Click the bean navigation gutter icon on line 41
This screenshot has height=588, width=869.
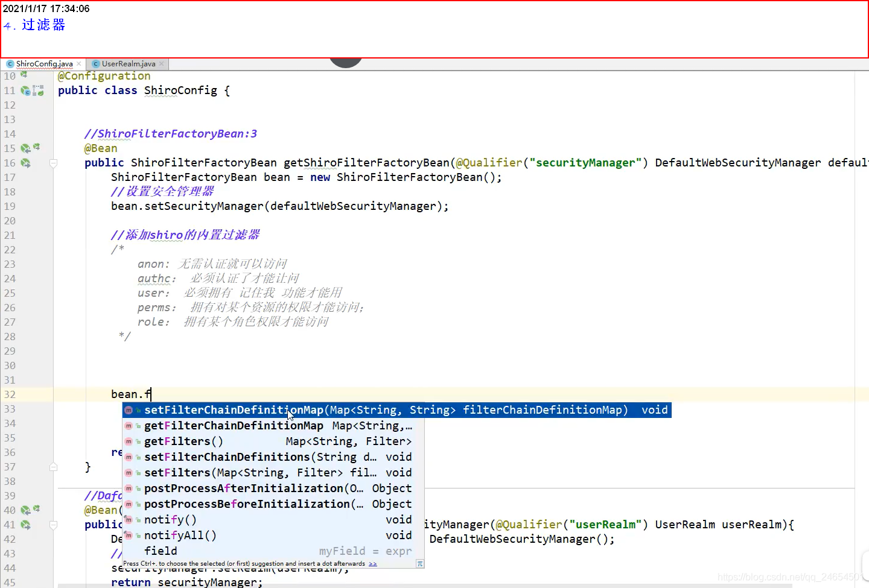pyautogui.click(x=25, y=525)
